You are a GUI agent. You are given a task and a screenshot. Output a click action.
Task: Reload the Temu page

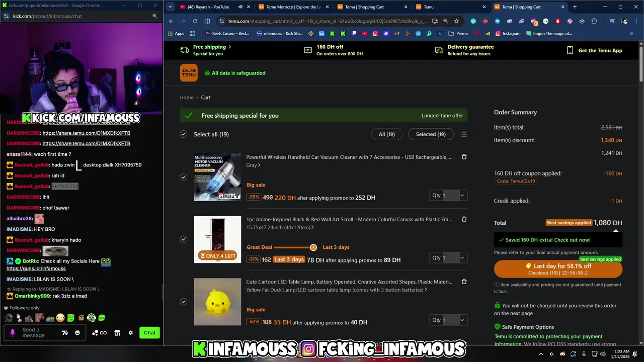tap(195, 21)
